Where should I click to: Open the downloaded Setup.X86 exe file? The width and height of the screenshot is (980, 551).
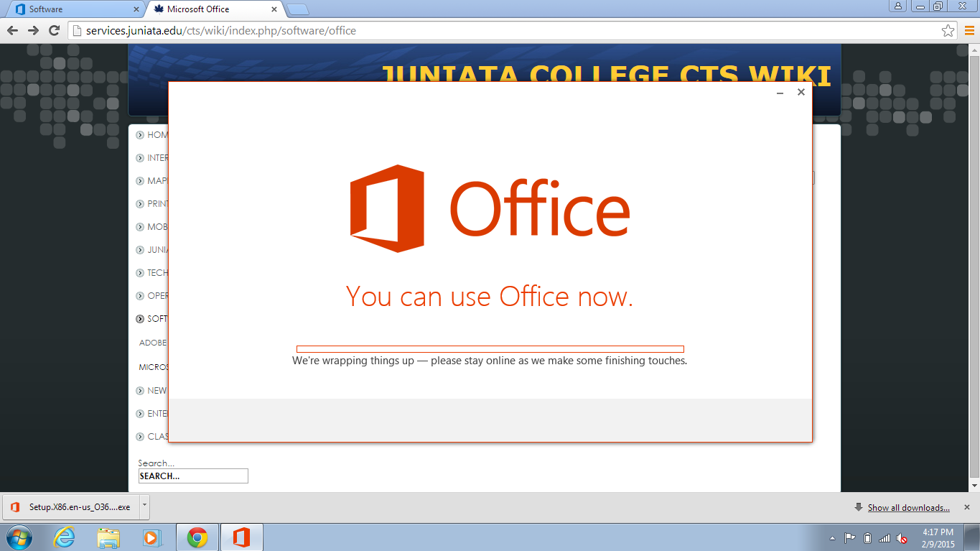pyautogui.click(x=70, y=507)
